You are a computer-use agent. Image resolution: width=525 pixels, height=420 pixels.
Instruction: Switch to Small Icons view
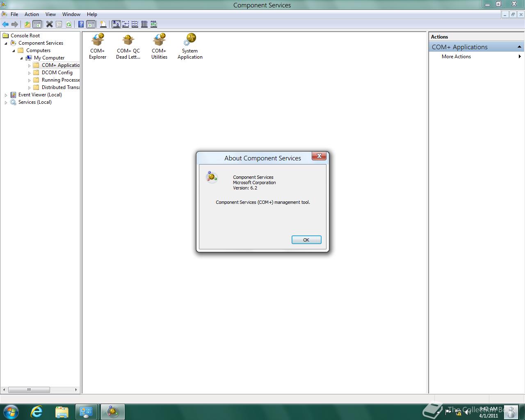coord(126,24)
